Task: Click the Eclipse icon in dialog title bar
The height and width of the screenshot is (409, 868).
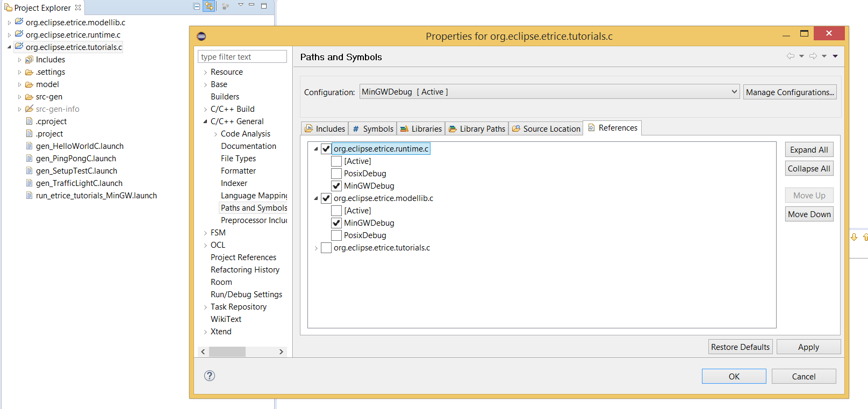Action: 202,36
